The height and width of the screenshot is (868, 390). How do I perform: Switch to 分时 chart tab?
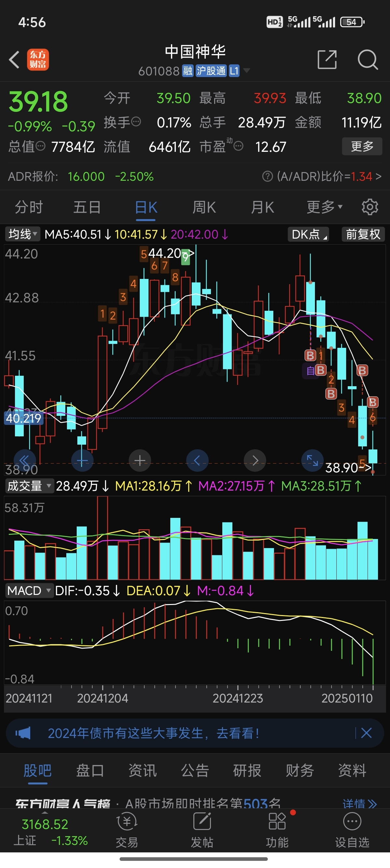(29, 207)
